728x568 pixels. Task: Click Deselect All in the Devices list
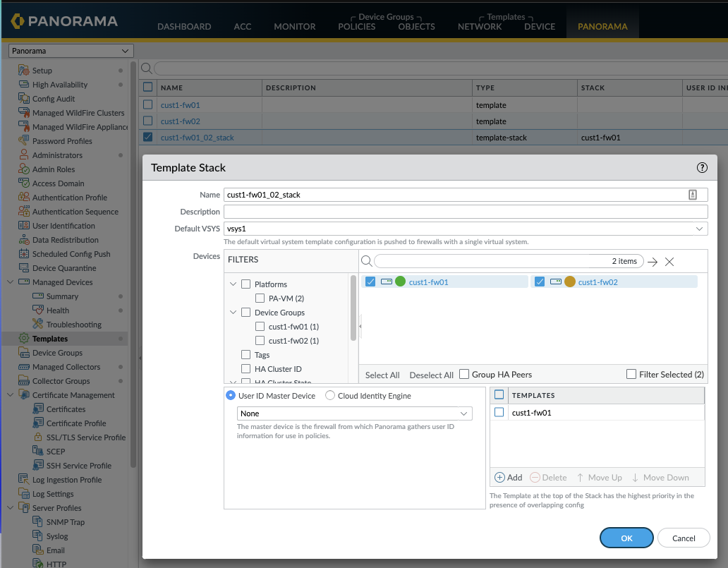click(430, 375)
